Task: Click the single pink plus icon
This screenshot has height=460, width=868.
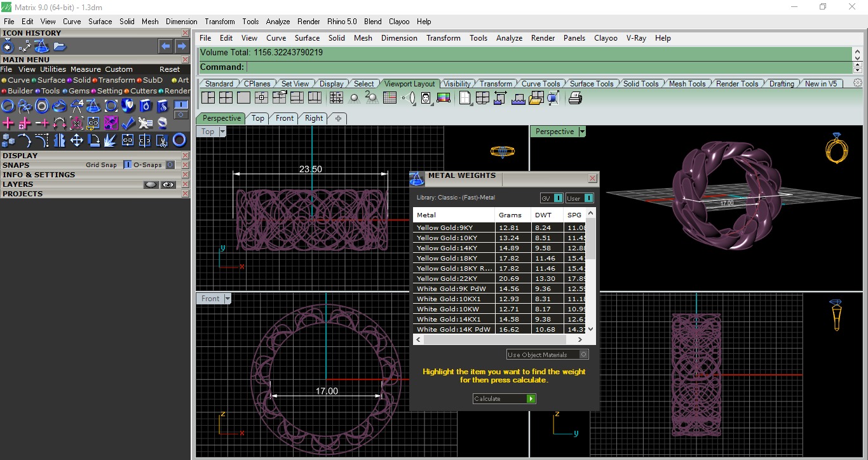Action: pos(8,123)
